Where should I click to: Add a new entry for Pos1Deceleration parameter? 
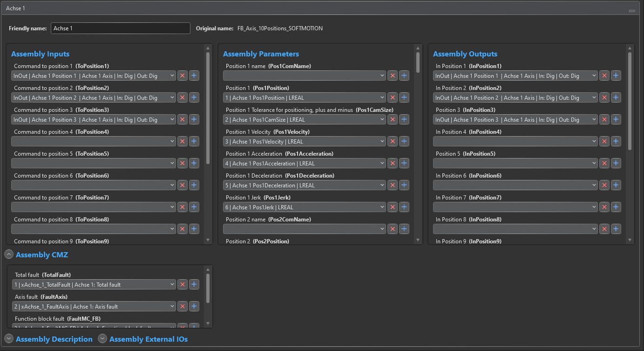(404, 185)
